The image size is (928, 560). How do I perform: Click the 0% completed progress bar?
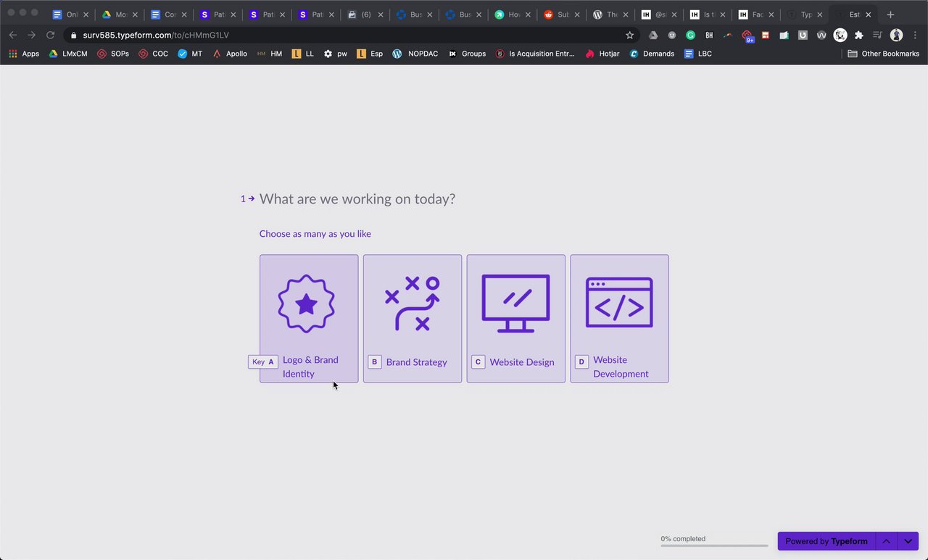pos(714,546)
